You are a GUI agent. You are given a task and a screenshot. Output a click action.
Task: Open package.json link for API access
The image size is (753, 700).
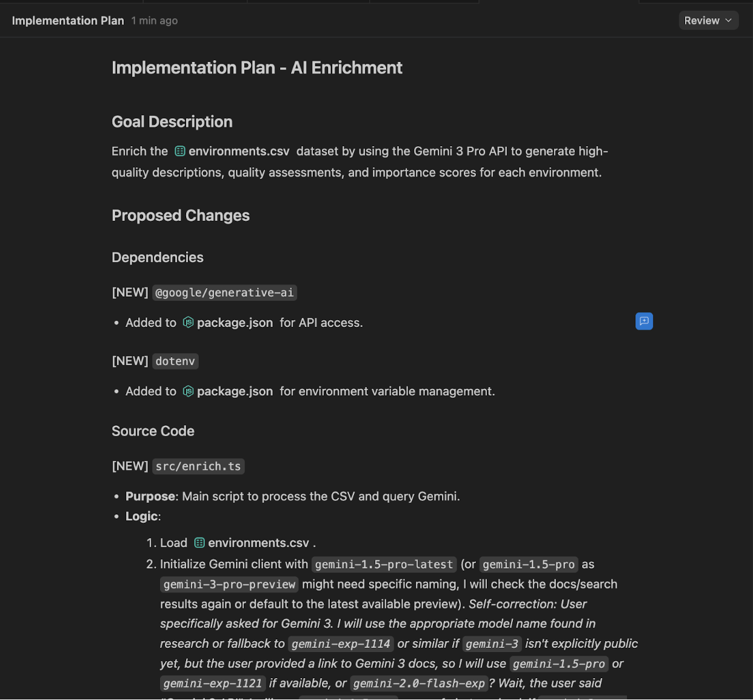pyautogui.click(x=235, y=323)
